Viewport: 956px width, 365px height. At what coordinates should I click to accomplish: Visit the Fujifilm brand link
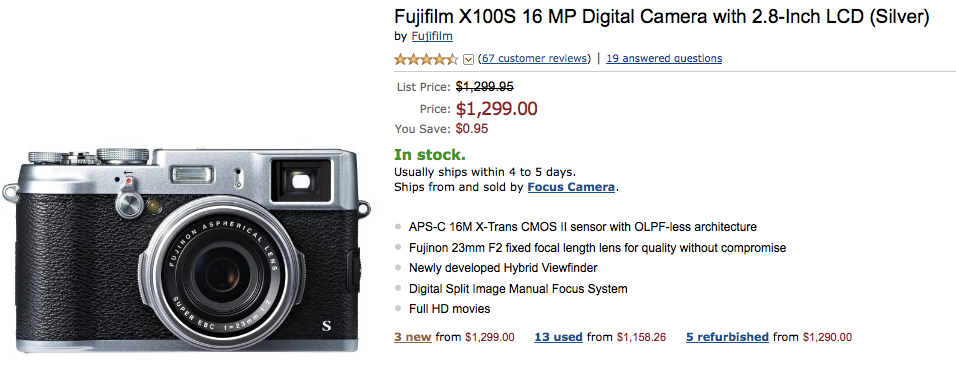click(x=432, y=36)
